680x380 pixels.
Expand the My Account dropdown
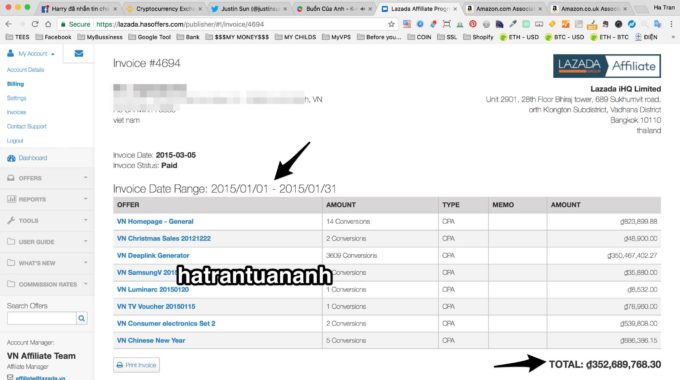pos(52,54)
